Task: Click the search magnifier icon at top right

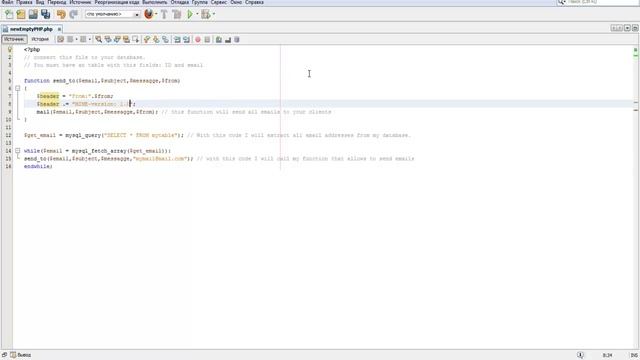Action: pos(562,2)
